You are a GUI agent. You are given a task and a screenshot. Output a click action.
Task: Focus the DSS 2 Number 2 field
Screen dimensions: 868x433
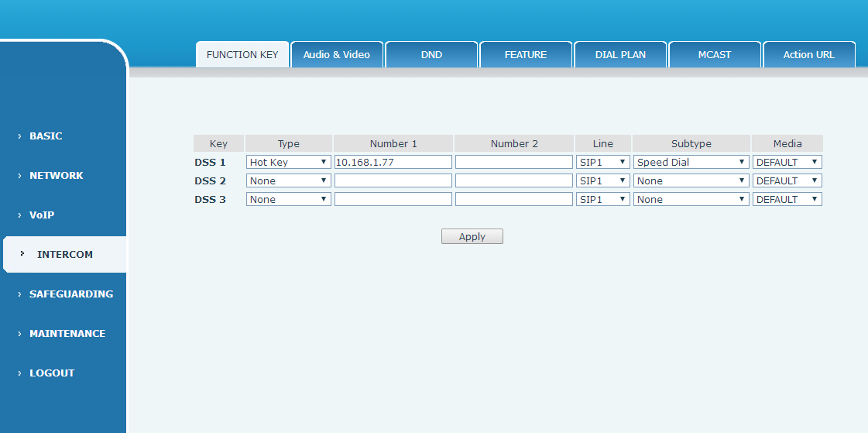[x=513, y=181]
